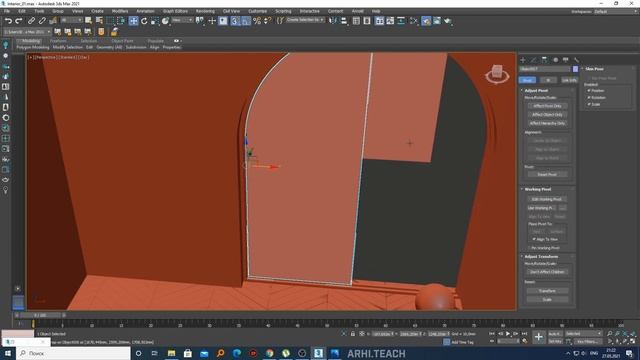Choose the Unlink Selection tool
The width and height of the screenshot is (640, 360).
pos(42,20)
